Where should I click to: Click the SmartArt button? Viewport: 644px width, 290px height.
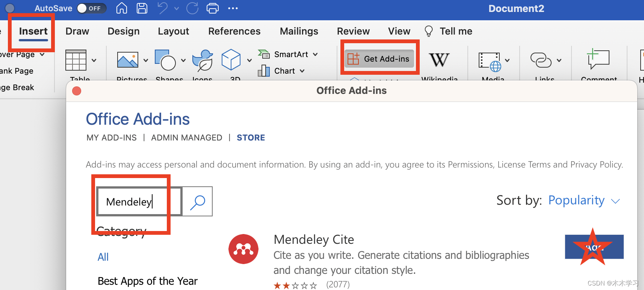283,54
